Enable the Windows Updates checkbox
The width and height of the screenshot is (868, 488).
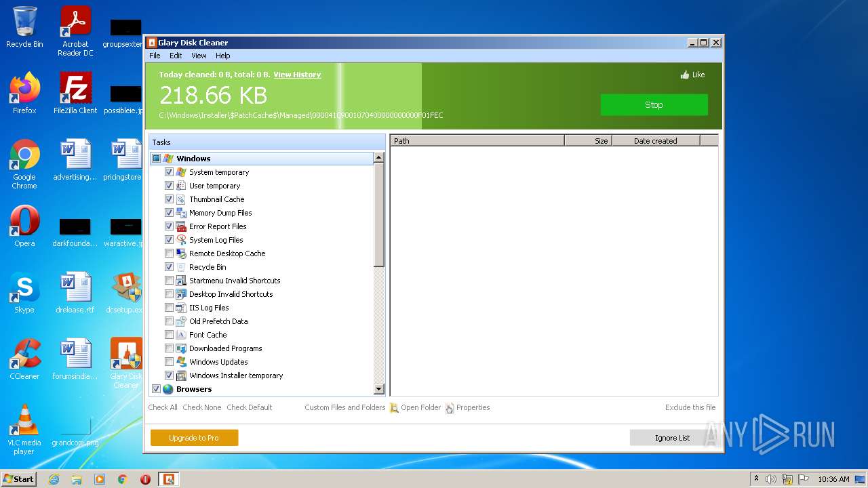tap(170, 362)
